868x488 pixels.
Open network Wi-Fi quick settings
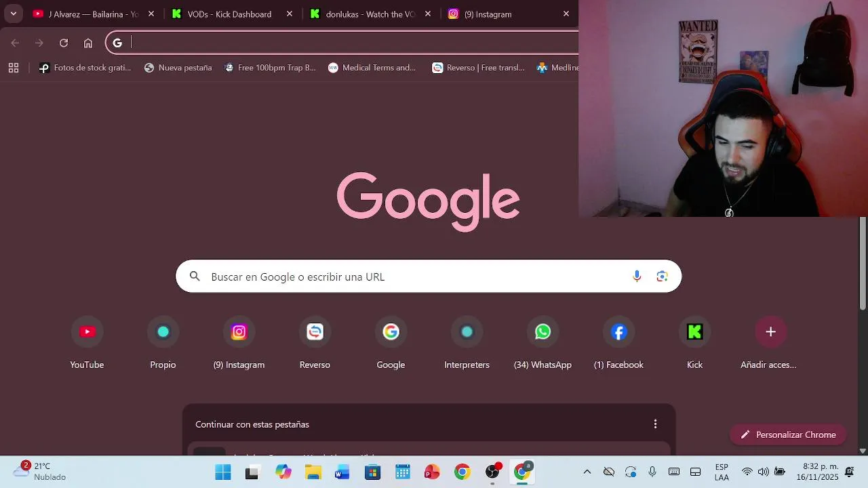pos(747,472)
